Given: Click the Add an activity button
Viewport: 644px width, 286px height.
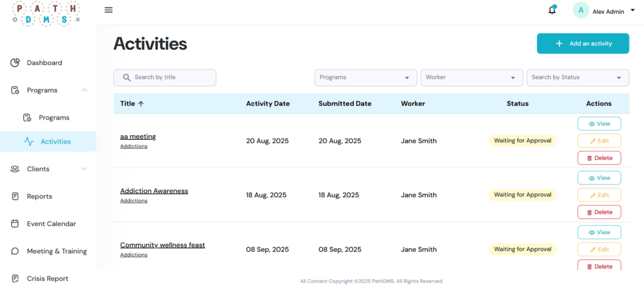Looking at the screenshot, I should tap(582, 43).
